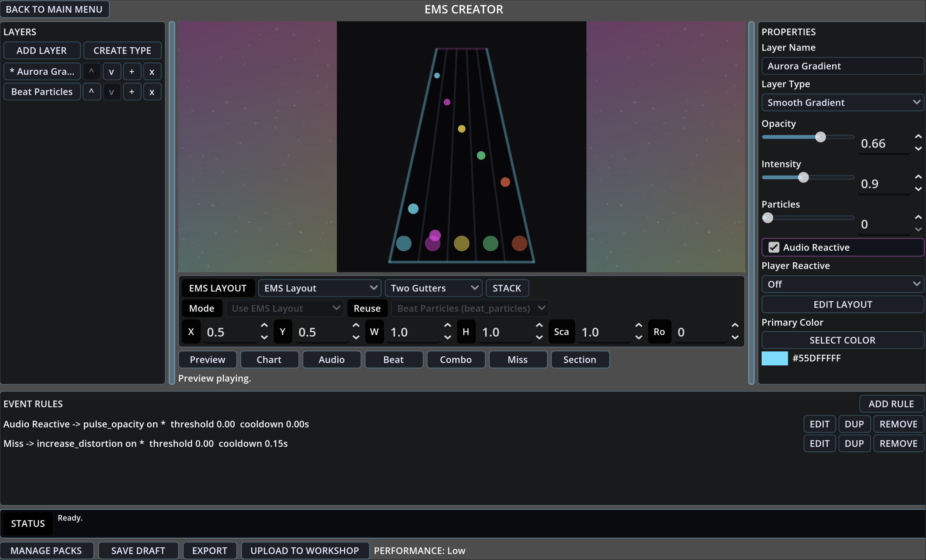Delete the Aurora Gradient layer with x

pyautogui.click(x=152, y=71)
